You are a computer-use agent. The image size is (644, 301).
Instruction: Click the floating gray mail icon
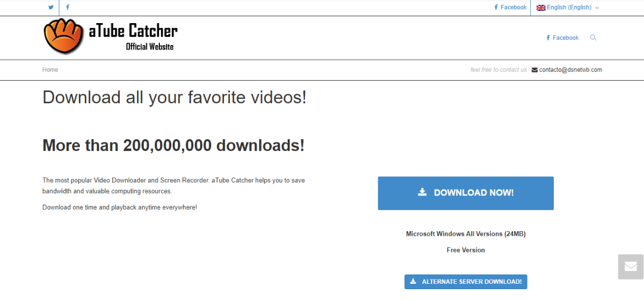pos(630,267)
